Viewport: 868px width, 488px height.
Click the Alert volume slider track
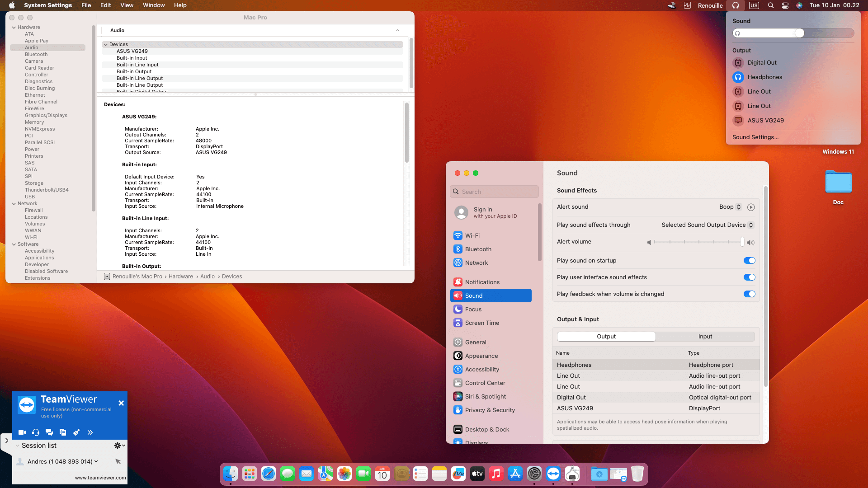click(x=698, y=242)
